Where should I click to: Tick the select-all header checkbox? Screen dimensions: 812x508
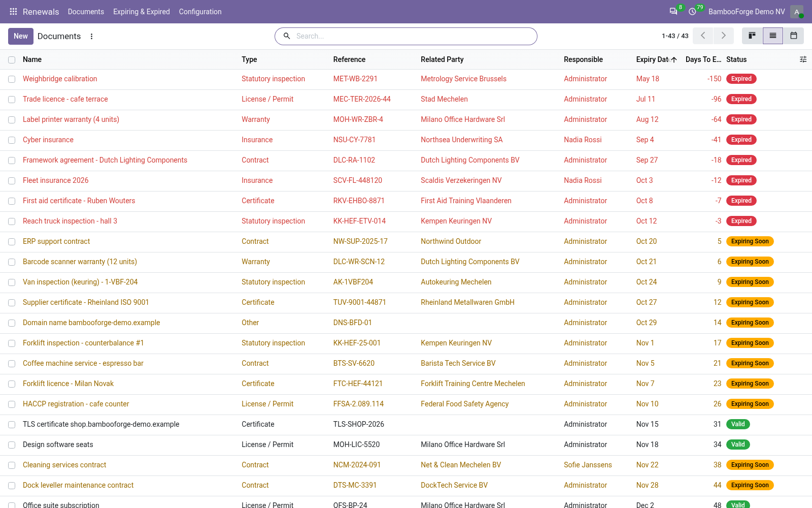[12, 60]
